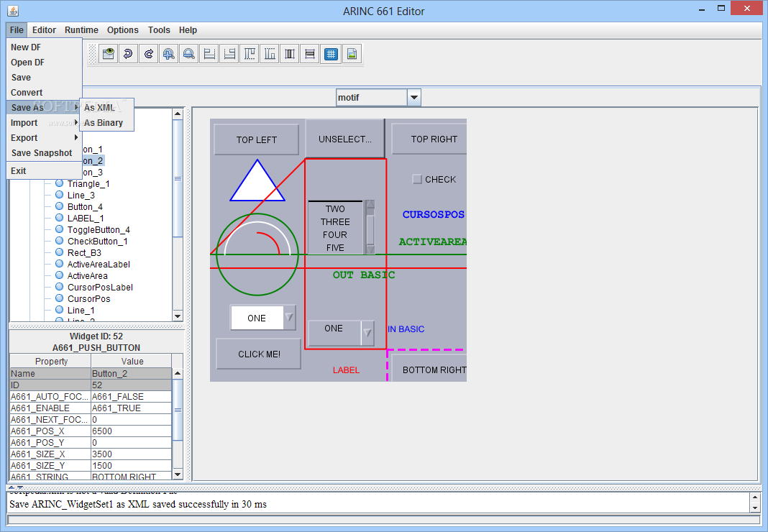768x532 pixels.
Task: Click the align bottom toolbar icon
Action: coord(270,54)
